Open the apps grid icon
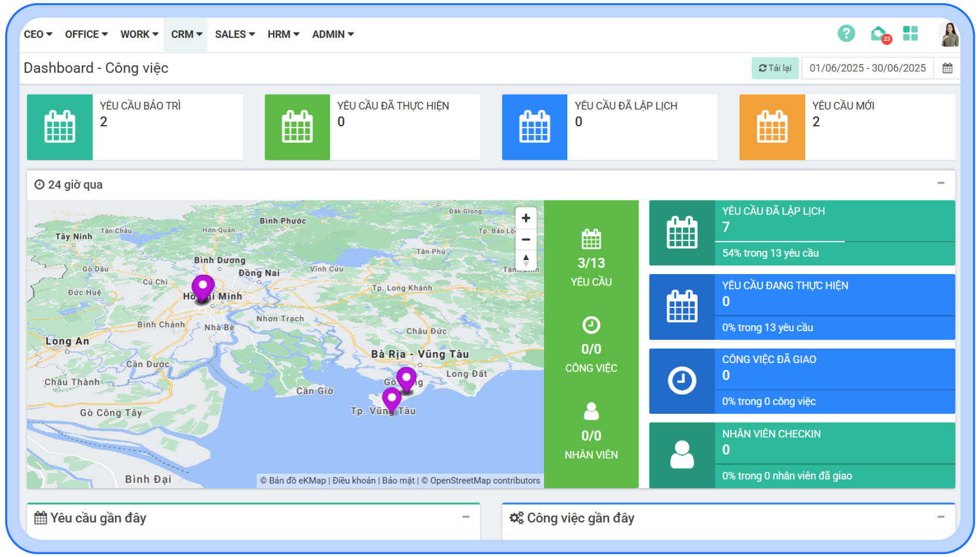Viewport: 980px width, 557px height. (x=910, y=34)
